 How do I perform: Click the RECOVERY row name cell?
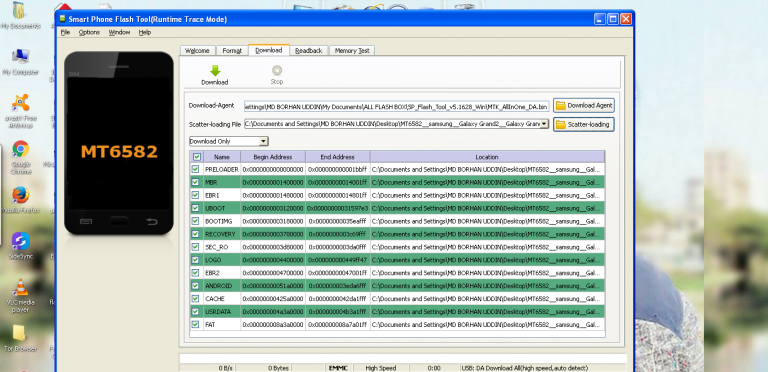(x=222, y=234)
